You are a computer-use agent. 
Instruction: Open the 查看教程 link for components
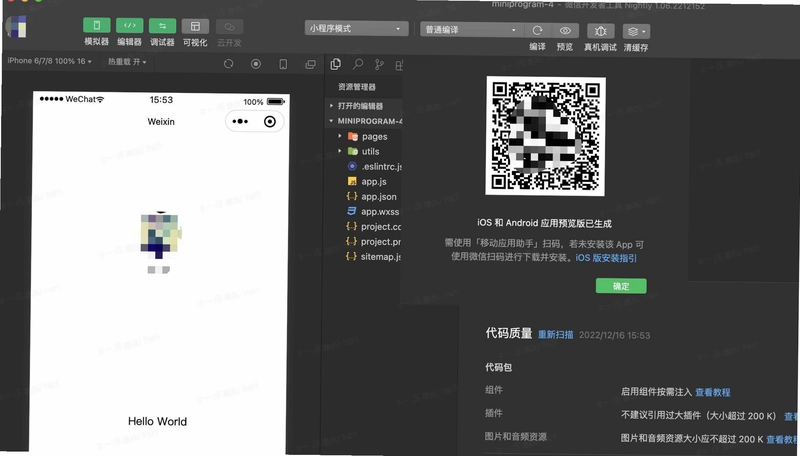pyautogui.click(x=713, y=392)
